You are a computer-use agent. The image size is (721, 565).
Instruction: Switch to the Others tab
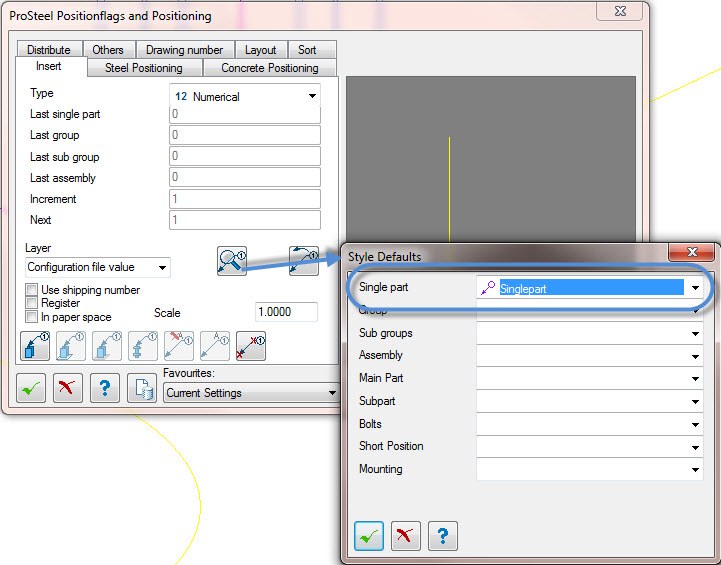(108, 49)
